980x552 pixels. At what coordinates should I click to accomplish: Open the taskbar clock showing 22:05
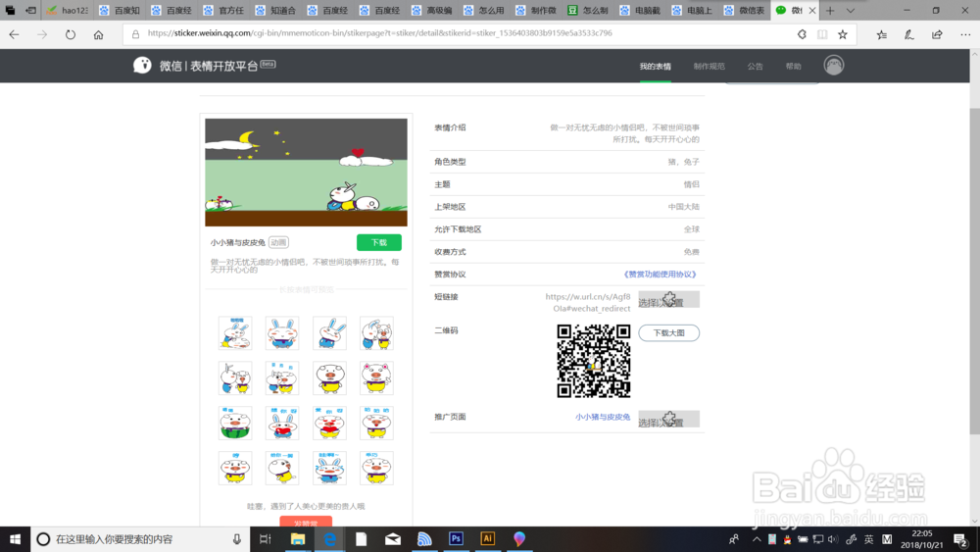[x=922, y=539]
